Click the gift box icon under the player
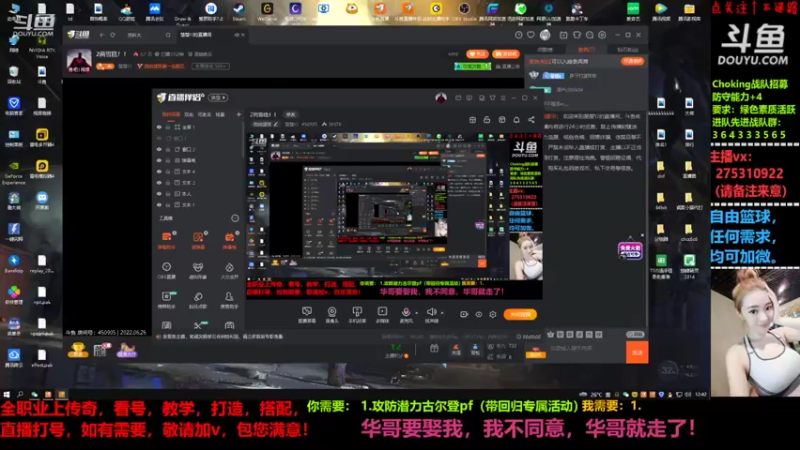The width and height of the screenshot is (800, 450). [x=434, y=349]
